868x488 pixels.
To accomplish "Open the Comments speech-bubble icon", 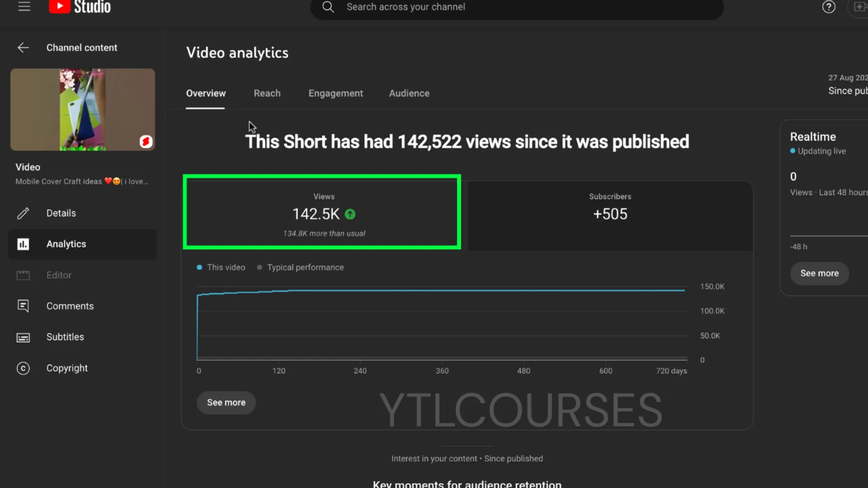I will click(x=23, y=306).
